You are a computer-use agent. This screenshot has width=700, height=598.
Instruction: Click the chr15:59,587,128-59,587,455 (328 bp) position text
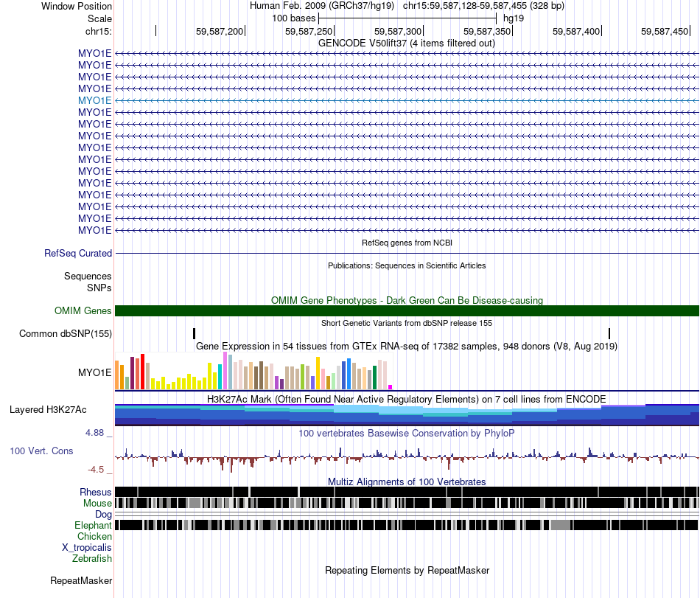pos(483,6)
